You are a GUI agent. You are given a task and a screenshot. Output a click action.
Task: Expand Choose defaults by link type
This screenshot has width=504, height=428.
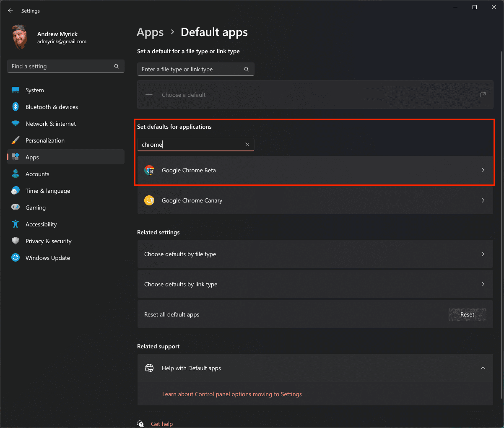tap(315, 284)
